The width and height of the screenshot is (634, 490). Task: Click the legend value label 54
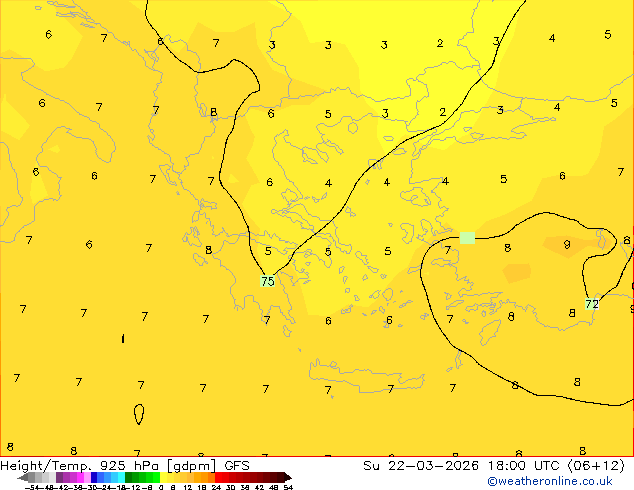288,487
